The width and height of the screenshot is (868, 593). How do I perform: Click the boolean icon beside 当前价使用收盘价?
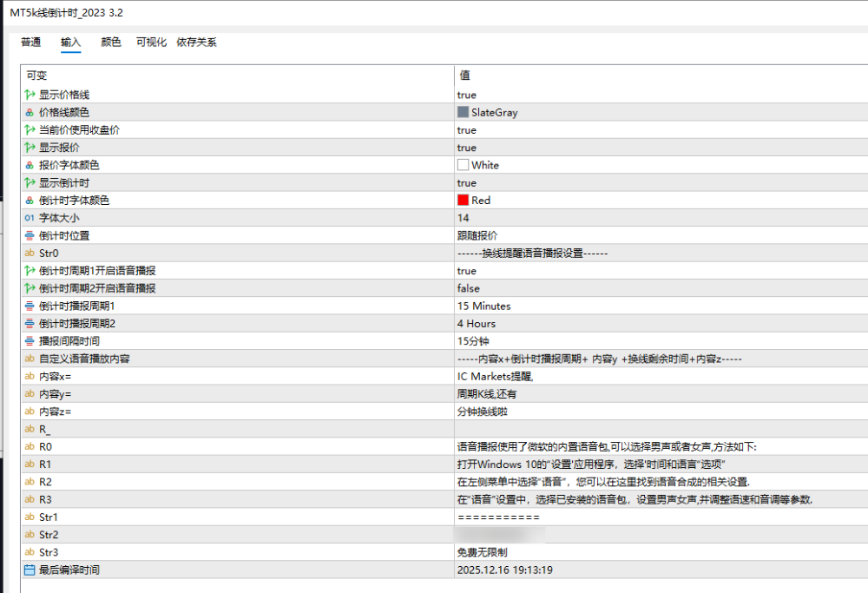[30, 130]
